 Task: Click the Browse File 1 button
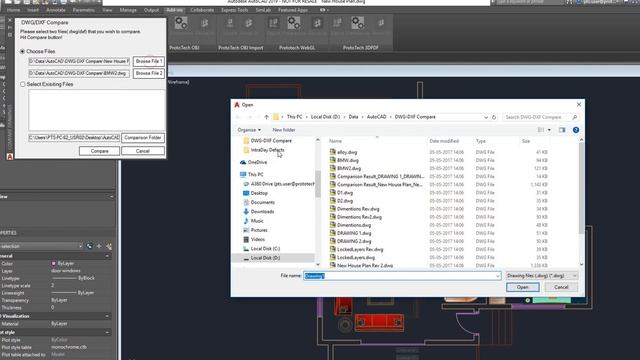(149, 61)
